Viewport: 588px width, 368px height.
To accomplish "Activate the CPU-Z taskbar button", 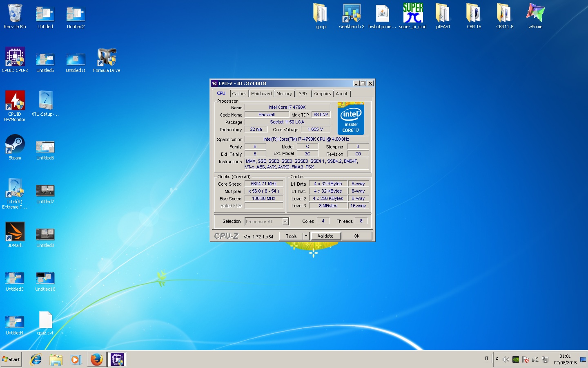I will tap(117, 359).
